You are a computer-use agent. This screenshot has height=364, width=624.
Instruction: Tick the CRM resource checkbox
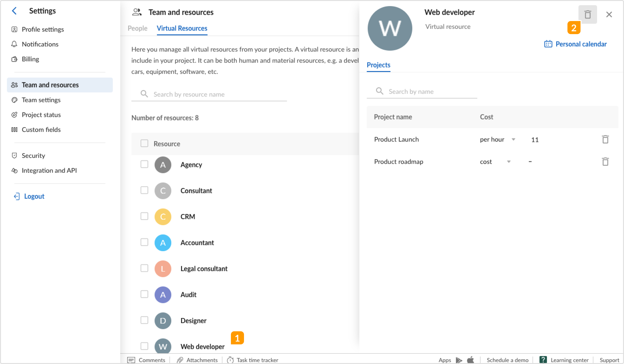pyautogui.click(x=144, y=216)
